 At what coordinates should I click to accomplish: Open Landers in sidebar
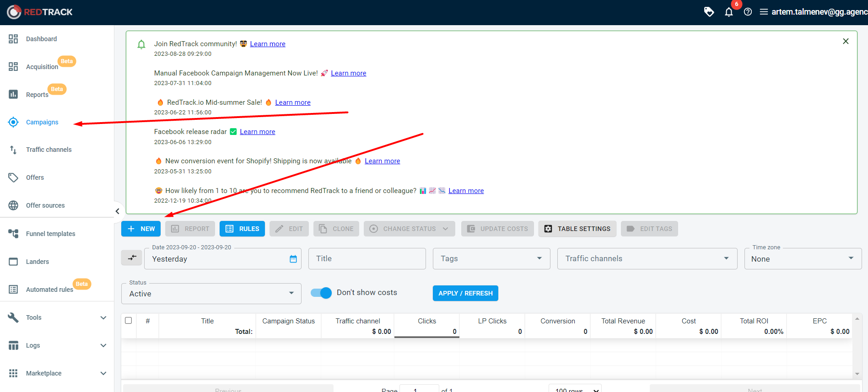pyautogui.click(x=38, y=262)
